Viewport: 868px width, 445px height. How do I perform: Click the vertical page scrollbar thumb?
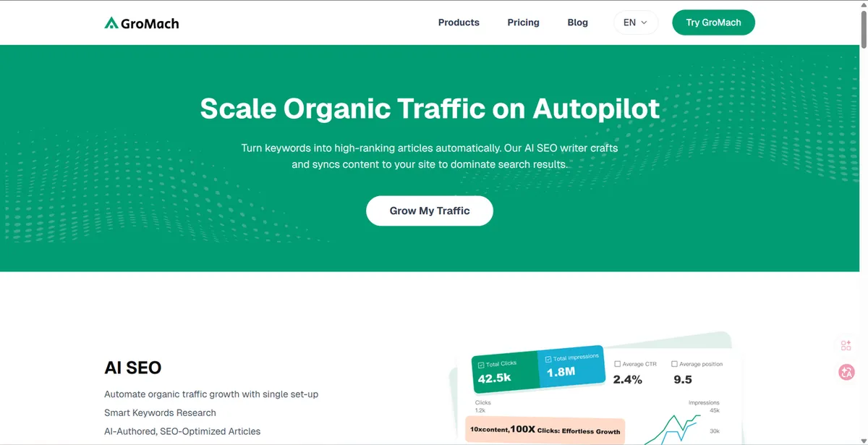pos(864,29)
